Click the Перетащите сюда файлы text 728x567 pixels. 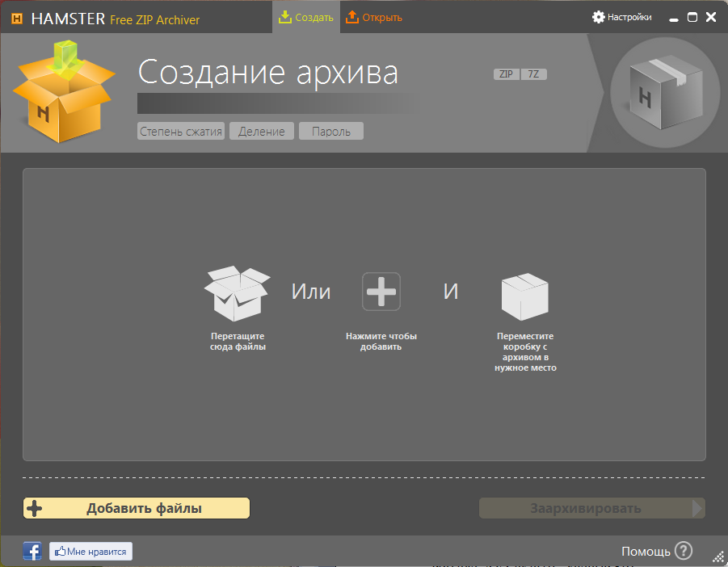click(238, 342)
